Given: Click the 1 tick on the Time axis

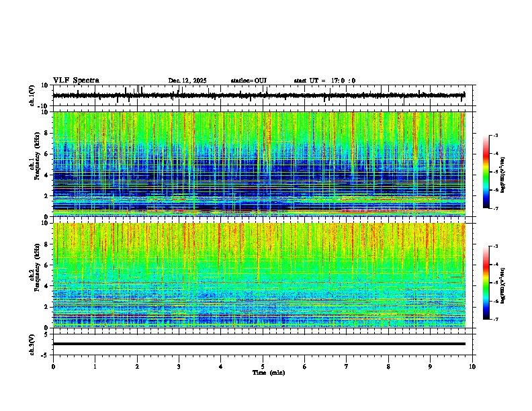Looking at the screenshot, I should (95, 367).
